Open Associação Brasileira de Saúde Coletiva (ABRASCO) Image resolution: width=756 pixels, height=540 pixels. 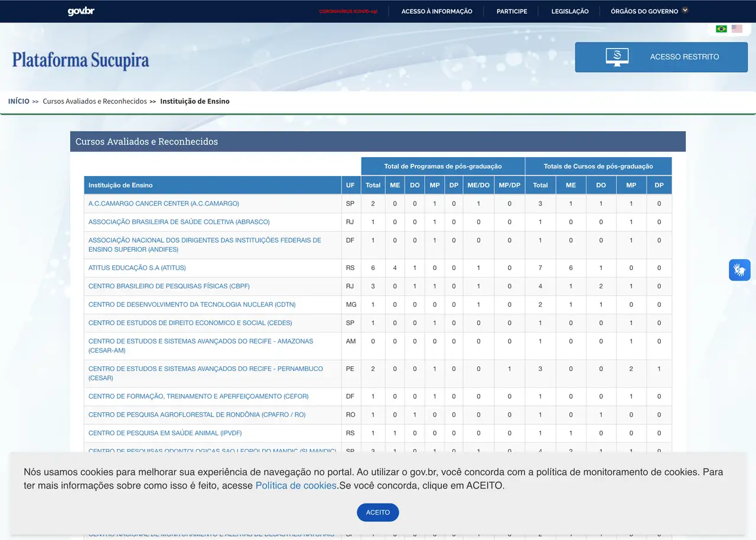point(179,222)
